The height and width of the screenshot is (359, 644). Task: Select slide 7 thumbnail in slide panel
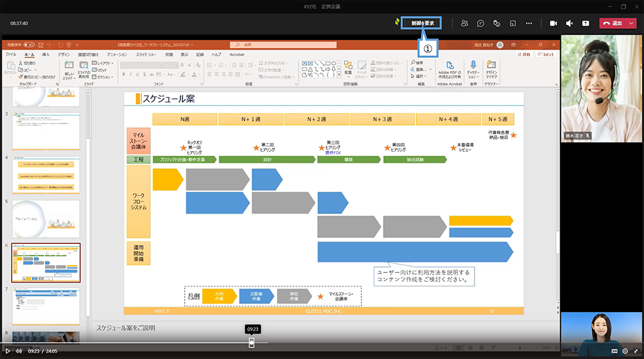pos(46,306)
